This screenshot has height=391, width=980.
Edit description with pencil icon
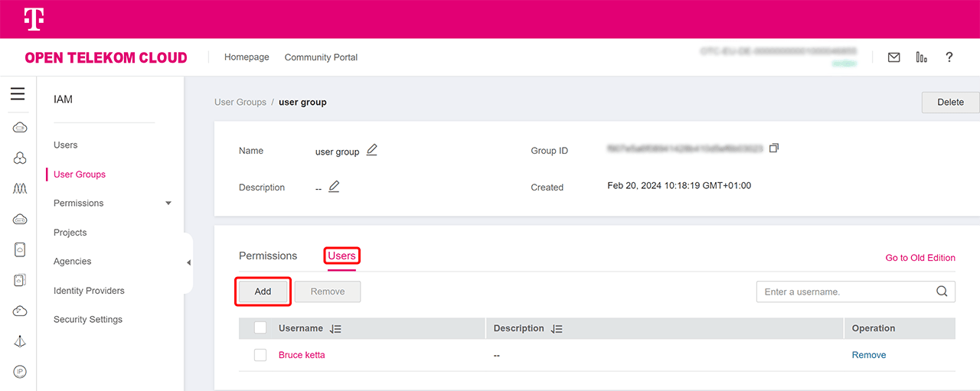coord(334,187)
